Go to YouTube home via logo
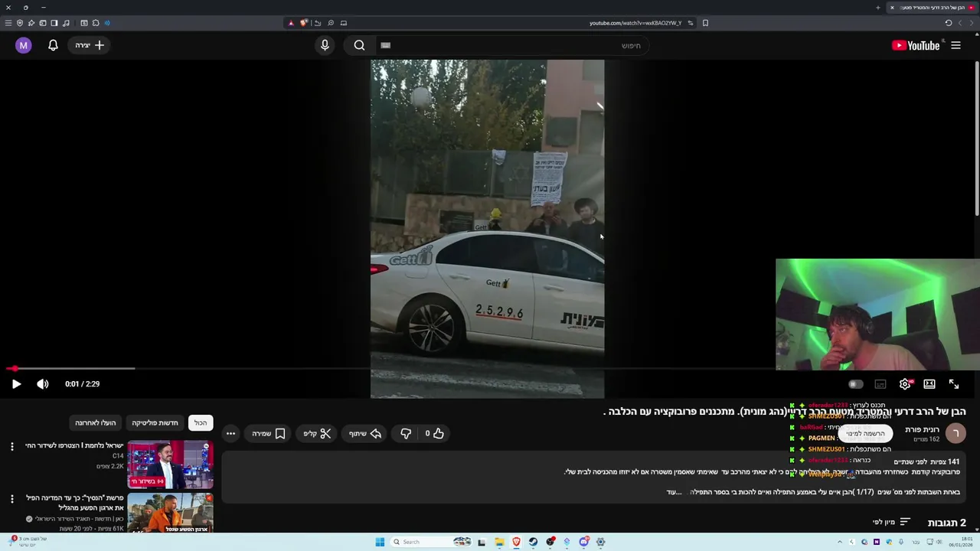 (x=916, y=45)
